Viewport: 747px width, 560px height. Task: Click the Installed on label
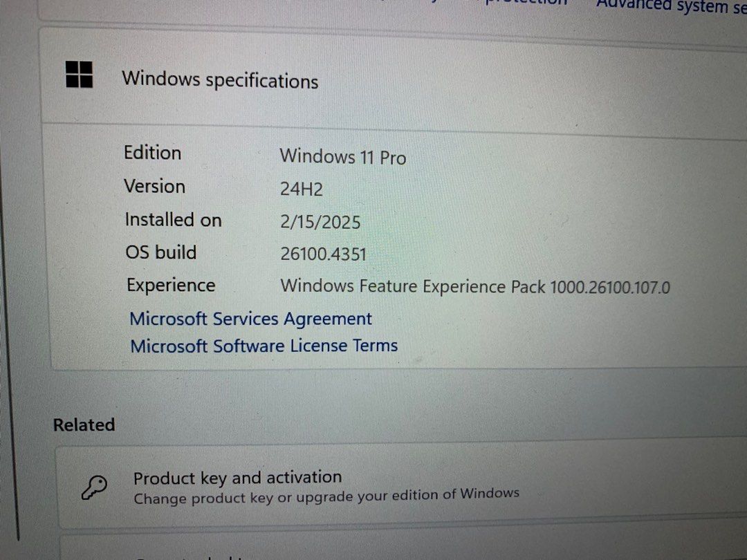pos(174,220)
